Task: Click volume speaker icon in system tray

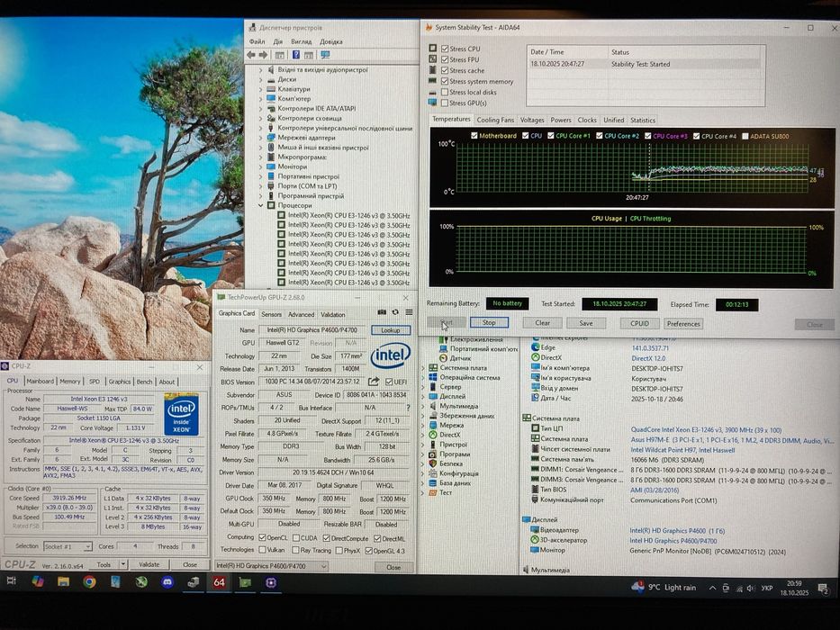Action: pos(751,589)
